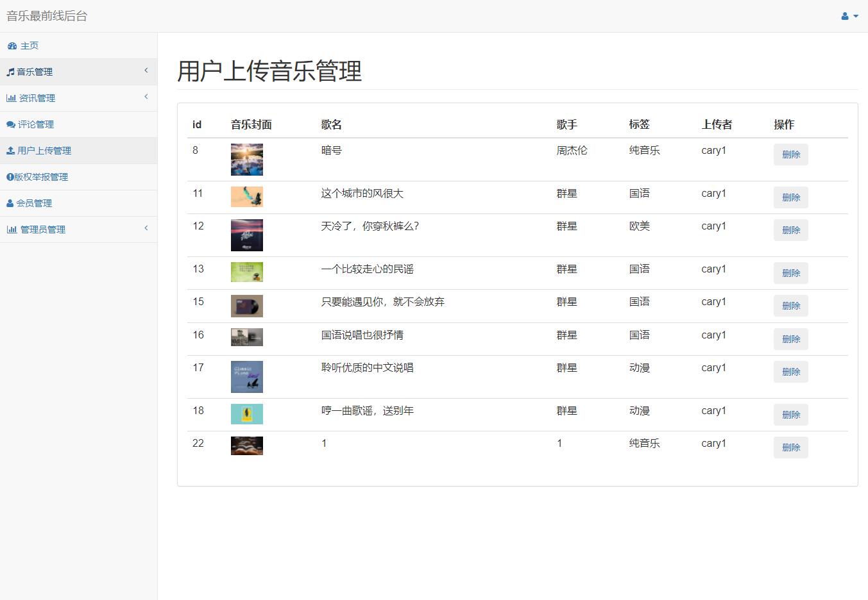Select the music note icon for 音乐管理

point(10,72)
